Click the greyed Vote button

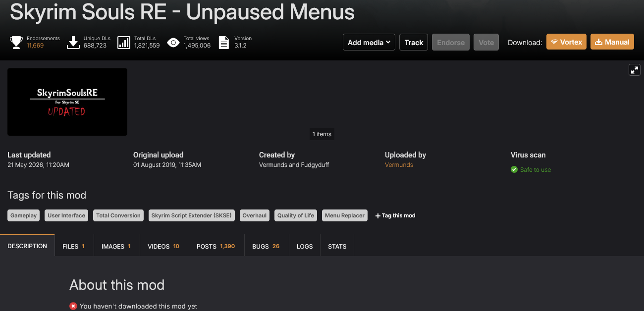(486, 42)
